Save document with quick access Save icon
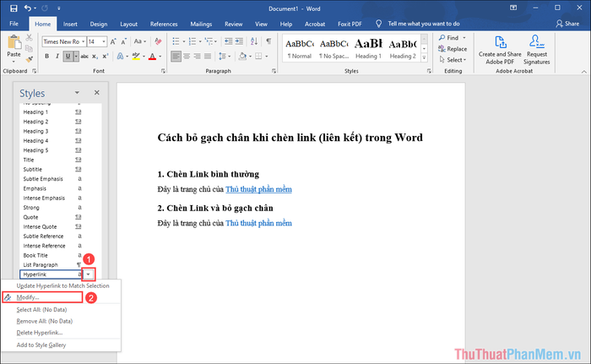 coord(14,8)
